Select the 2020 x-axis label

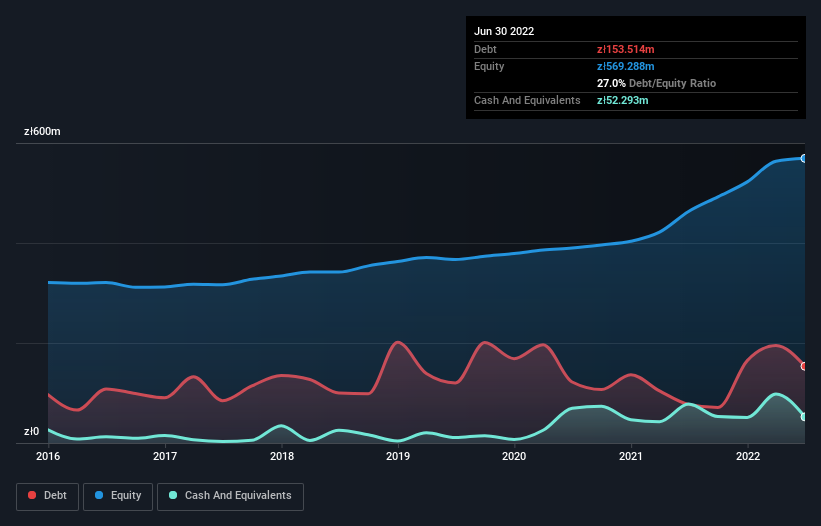coord(514,456)
